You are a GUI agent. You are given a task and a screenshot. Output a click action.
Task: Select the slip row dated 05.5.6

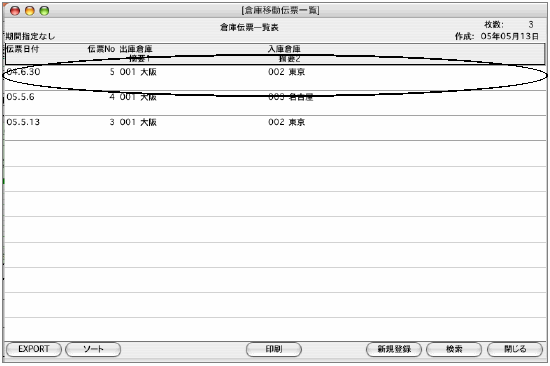pos(275,103)
